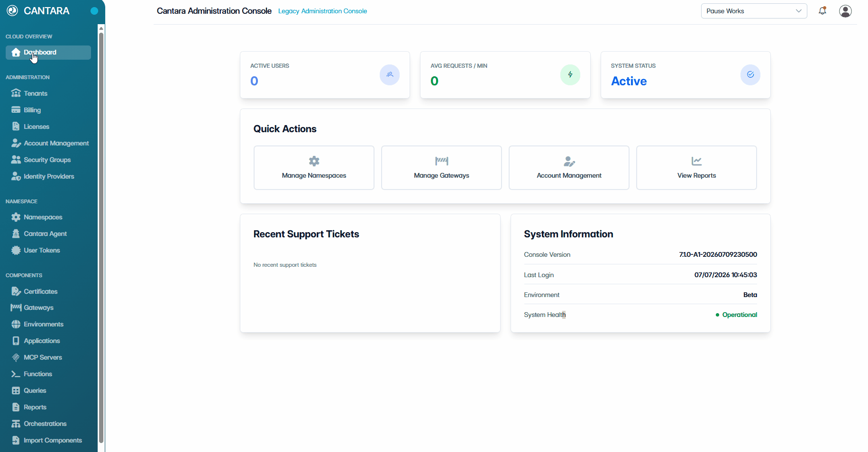This screenshot has height=452, width=868.
Task: Click the Queries table icon
Action: click(16, 390)
